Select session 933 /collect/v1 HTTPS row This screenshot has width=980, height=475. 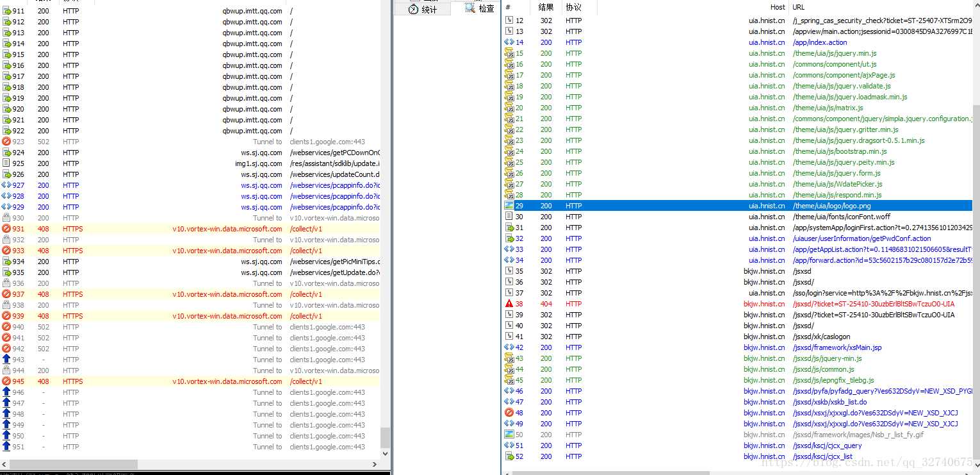point(190,251)
